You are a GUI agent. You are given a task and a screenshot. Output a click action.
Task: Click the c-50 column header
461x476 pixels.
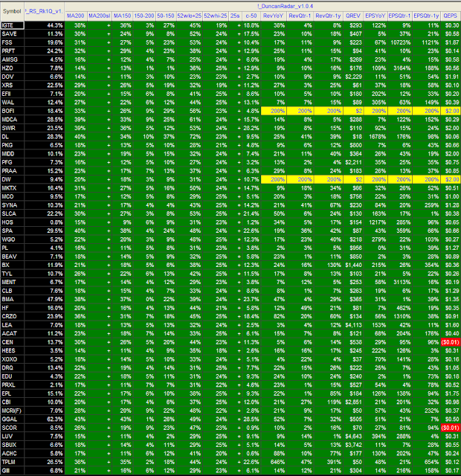point(251,16)
